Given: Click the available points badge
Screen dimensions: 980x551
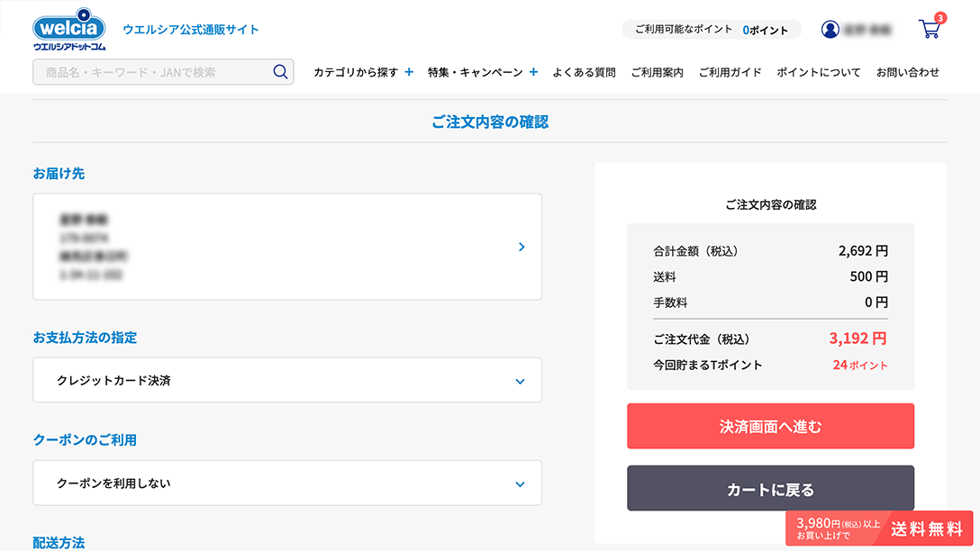Looking at the screenshot, I should pyautogui.click(x=711, y=30).
